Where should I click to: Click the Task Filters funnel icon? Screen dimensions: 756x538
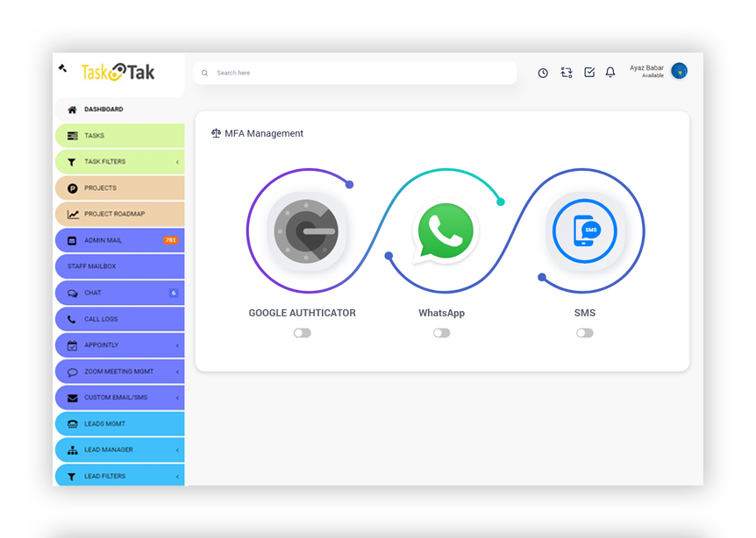pyautogui.click(x=71, y=162)
